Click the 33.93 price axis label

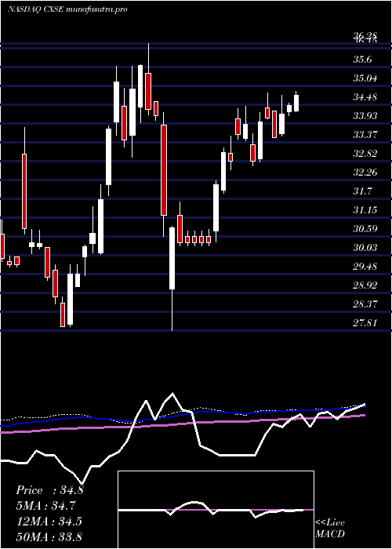click(365, 116)
